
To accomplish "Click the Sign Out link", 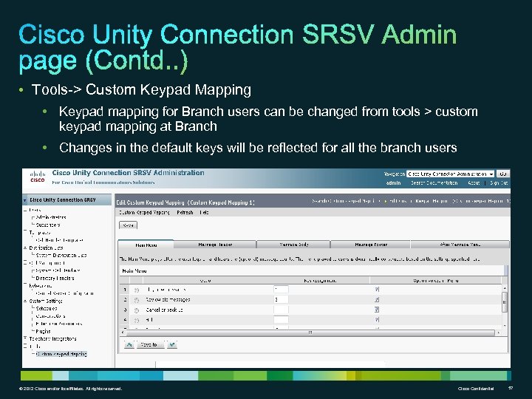I will (x=499, y=183).
